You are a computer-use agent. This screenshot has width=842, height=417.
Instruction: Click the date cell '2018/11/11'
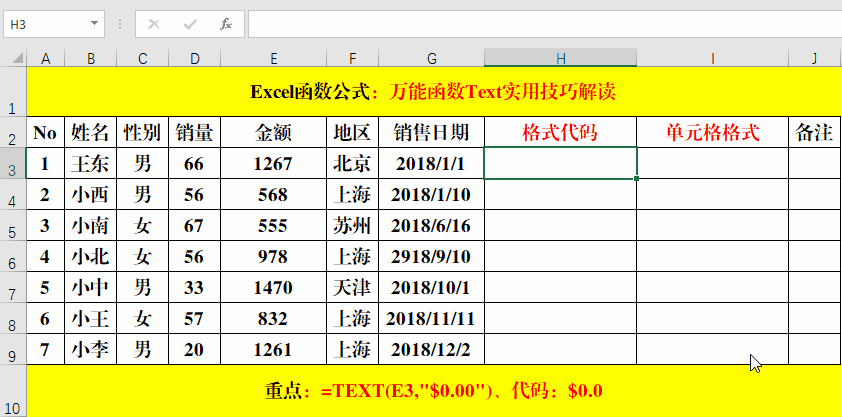(x=431, y=319)
